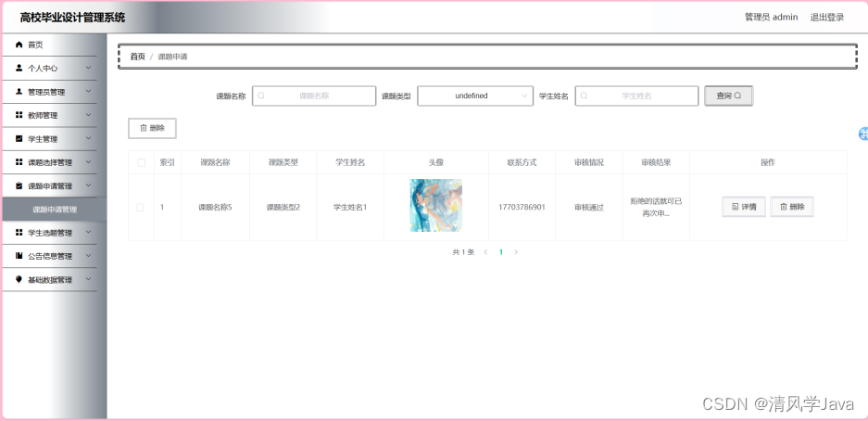This screenshot has width=868, height=421.
Task: Click the 高校毕业设计管理系统 title
Action: (x=72, y=18)
